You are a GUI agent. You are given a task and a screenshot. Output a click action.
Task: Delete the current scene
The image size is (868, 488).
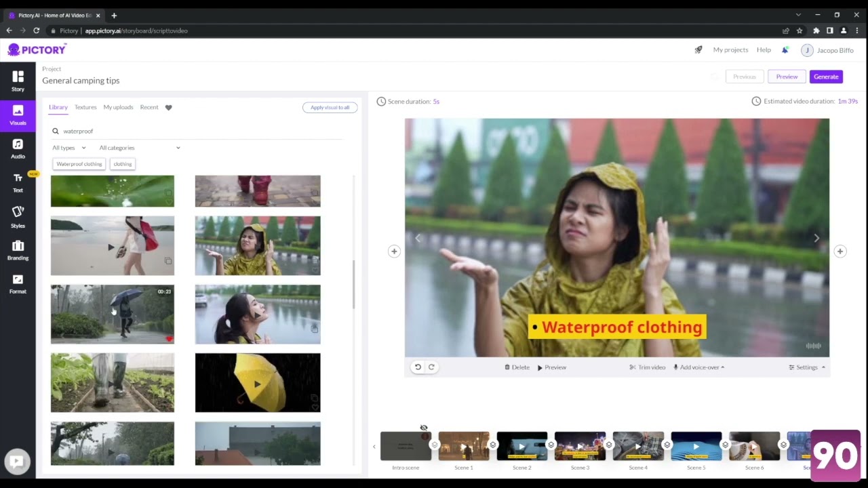pyautogui.click(x=517, y=367)
